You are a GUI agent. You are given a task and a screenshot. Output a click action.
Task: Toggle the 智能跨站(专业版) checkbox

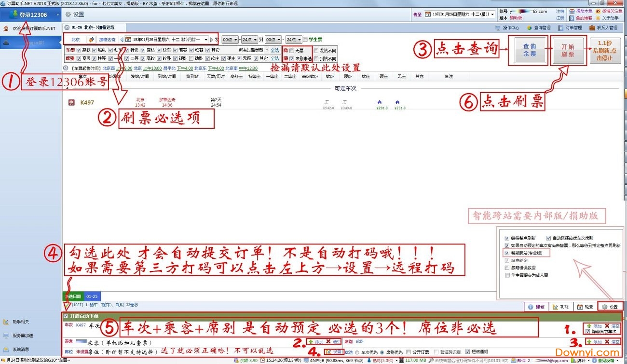(507, 253)
